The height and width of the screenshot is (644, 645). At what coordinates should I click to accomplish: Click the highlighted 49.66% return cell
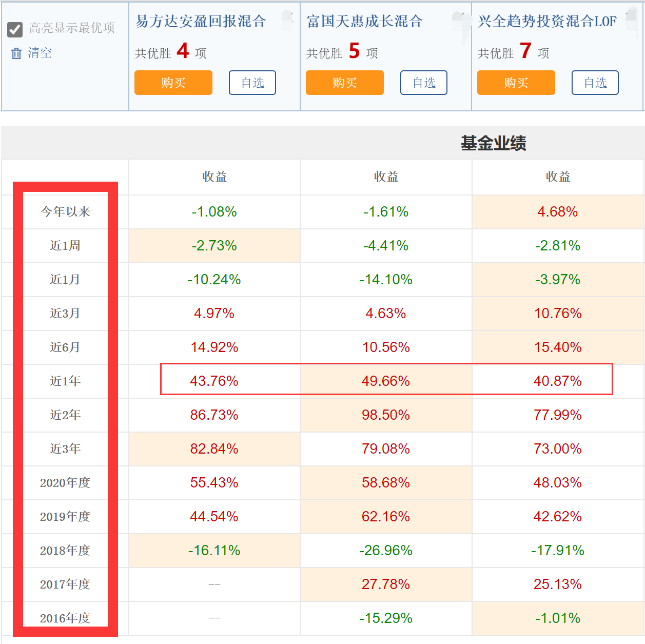tap(386, 381)
